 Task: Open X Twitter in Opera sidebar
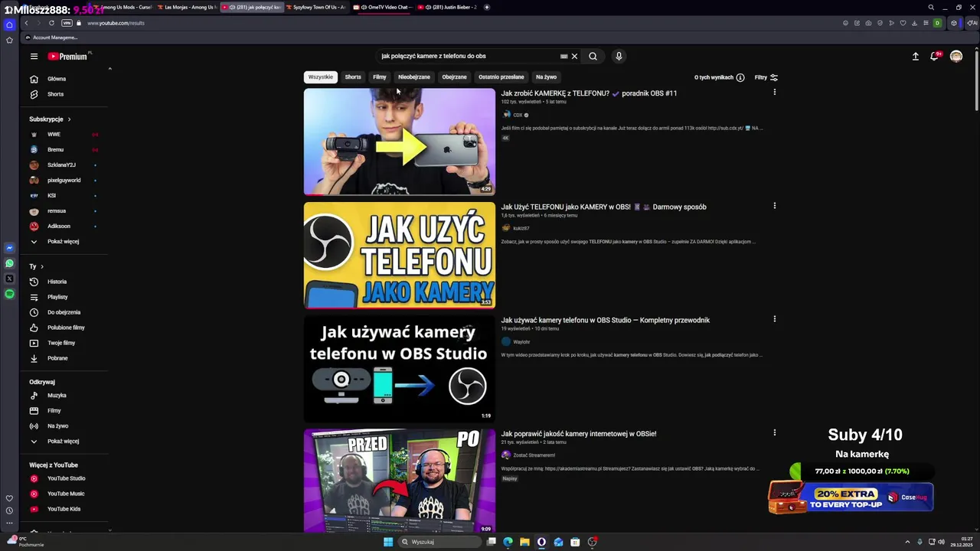(x=9, y=279)
